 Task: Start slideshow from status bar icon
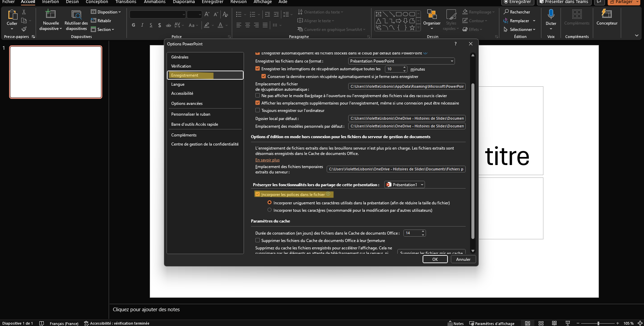click(x=568, y=323)
